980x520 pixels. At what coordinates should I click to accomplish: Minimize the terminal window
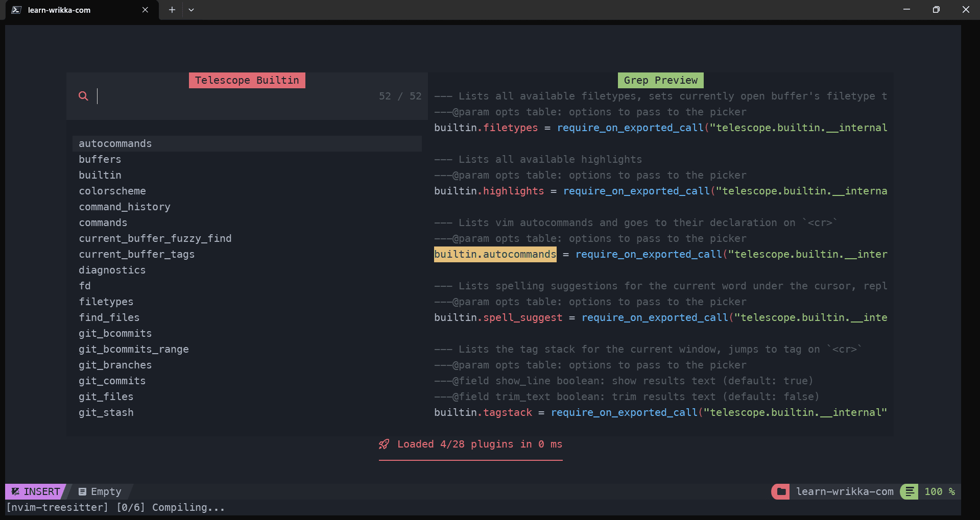(x=906, y=10)
